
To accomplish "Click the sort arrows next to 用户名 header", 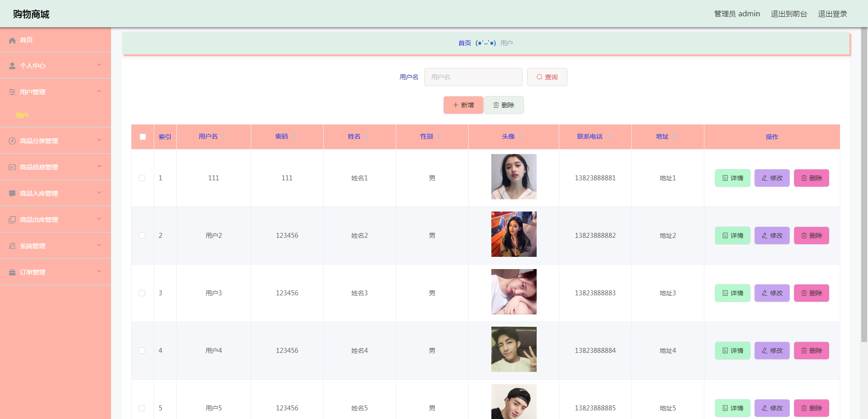I will coord(223,137).
